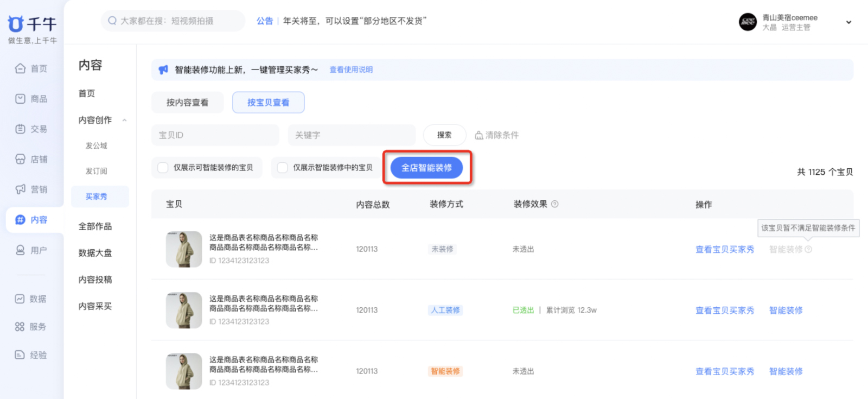Expand the account dropdown arrow
868x399 pixels.
click(848, 22)
